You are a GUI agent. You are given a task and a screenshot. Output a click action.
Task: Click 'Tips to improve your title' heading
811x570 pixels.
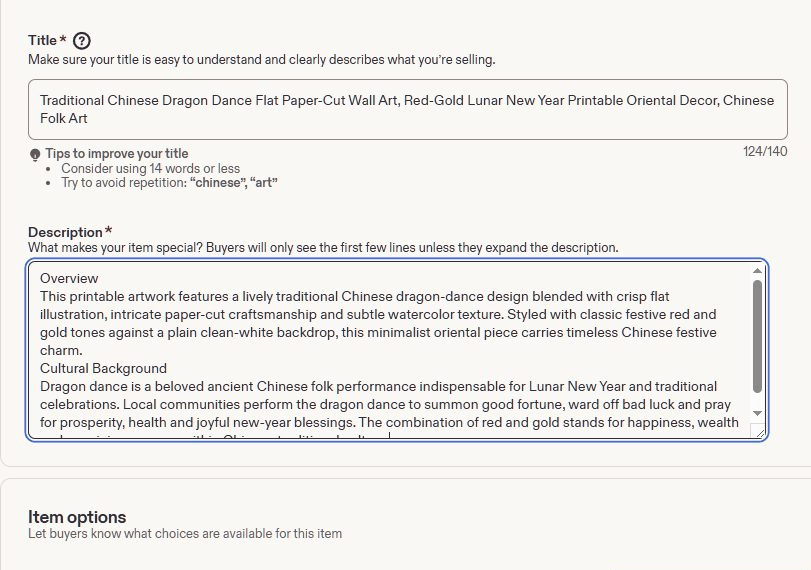[x=116, y=154]
